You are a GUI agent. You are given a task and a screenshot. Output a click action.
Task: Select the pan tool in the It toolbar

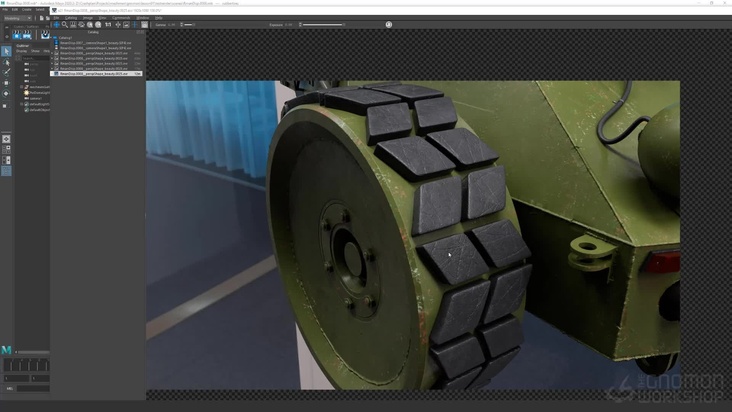(x=56, y=25)
